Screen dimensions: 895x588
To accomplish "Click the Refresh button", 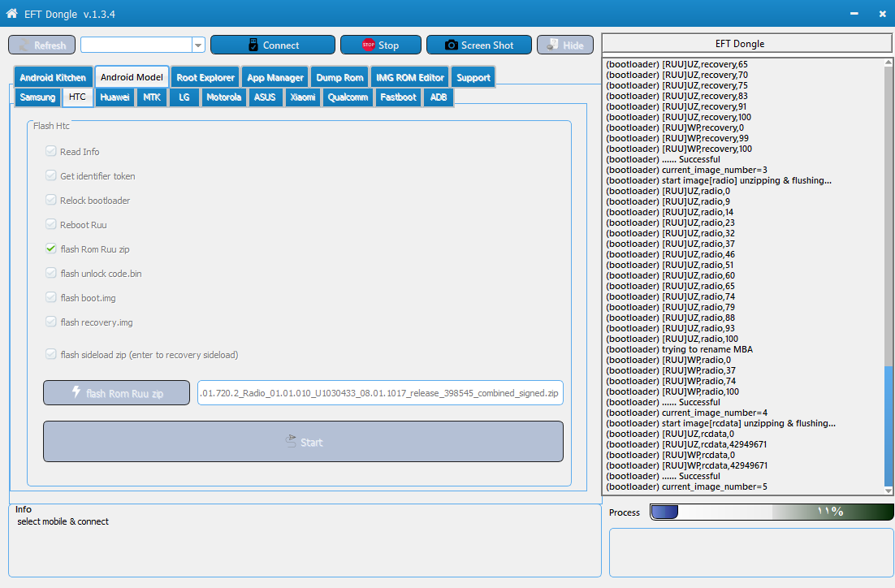I will point(41,45).
